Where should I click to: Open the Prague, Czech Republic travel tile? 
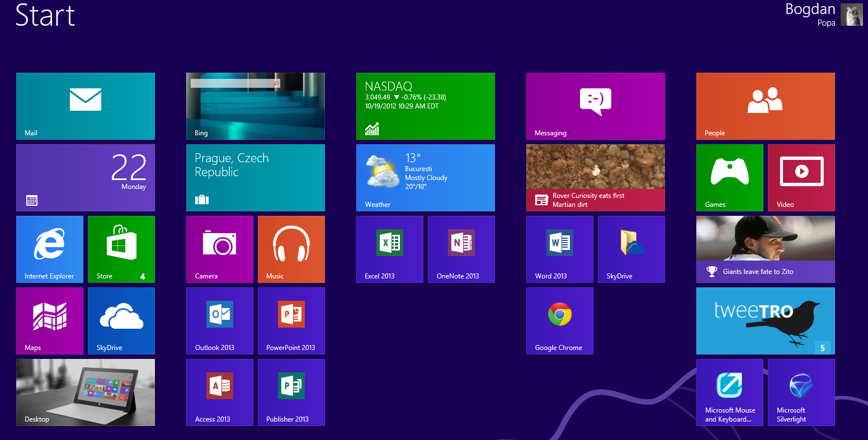(256, 178)
